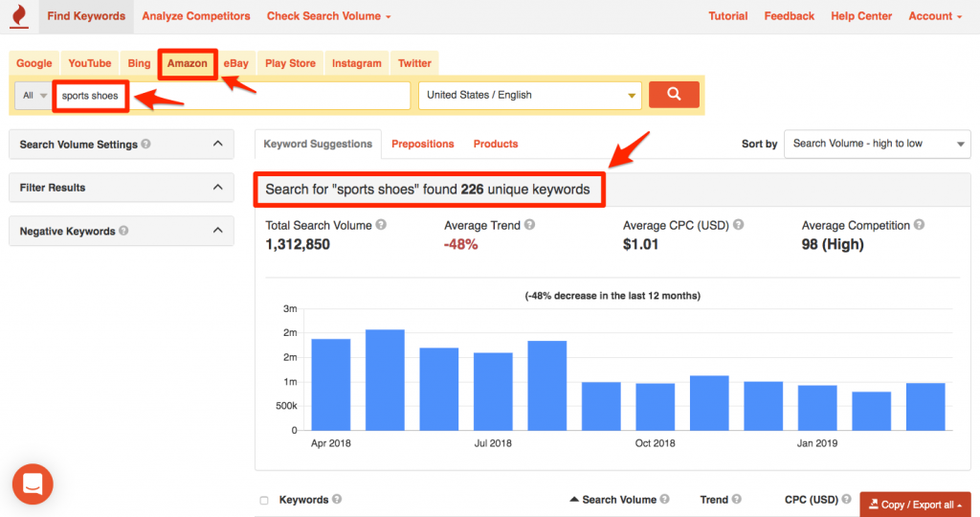This screenshot has height=517, width=980.
Task: Open the United States / English dropdown
Action: tap(530, 95)
